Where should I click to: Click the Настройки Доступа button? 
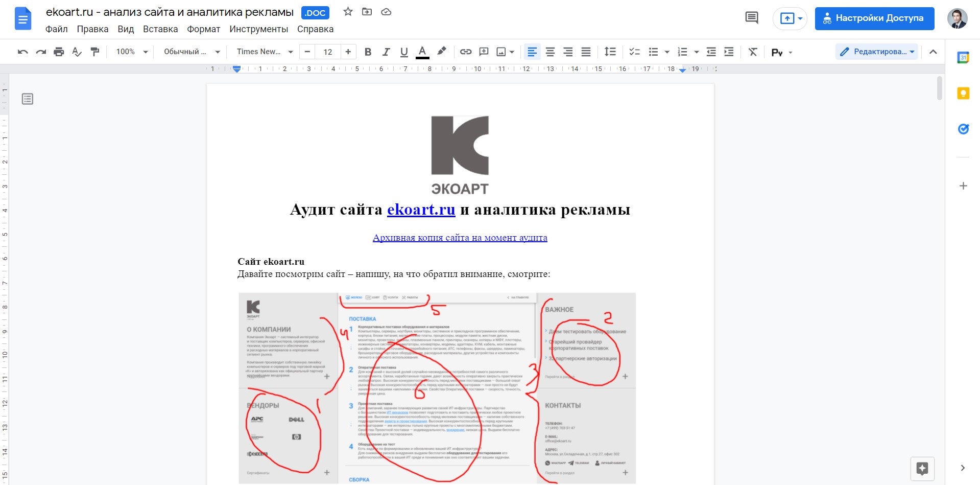[874, 18]
